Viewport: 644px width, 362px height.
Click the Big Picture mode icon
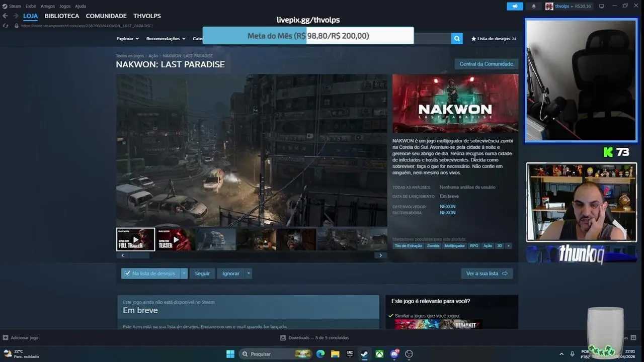pyautogui.click(x=601, y=6)
